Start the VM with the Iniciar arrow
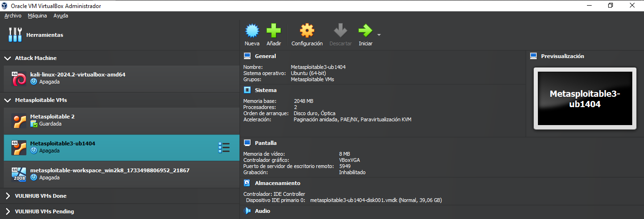The width and height of the screenshot is (644, 219). click(x=364, y=31)
